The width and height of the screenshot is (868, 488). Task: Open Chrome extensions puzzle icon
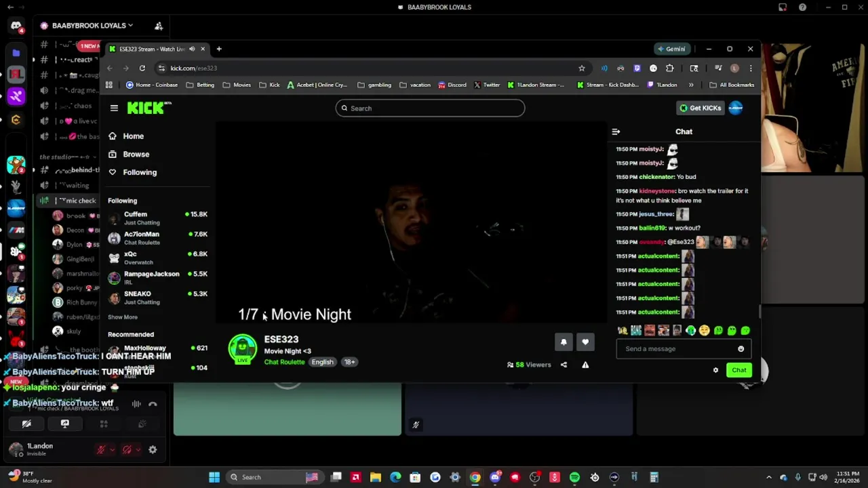pos(669,68)
